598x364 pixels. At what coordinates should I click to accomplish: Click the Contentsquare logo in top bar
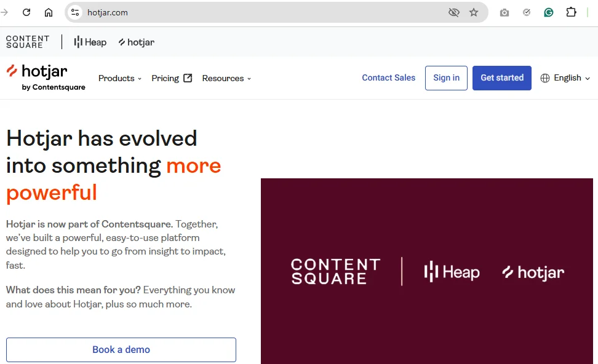(x=28, y=42)
